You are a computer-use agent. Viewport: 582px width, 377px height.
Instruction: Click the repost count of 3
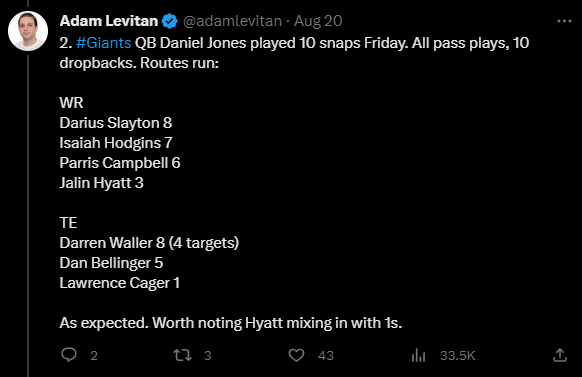[208, 355]
